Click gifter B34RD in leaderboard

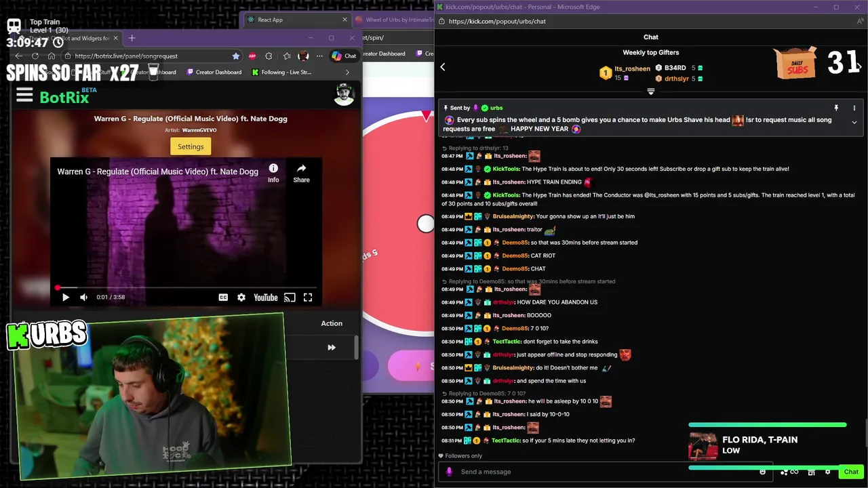pos(675,68)
